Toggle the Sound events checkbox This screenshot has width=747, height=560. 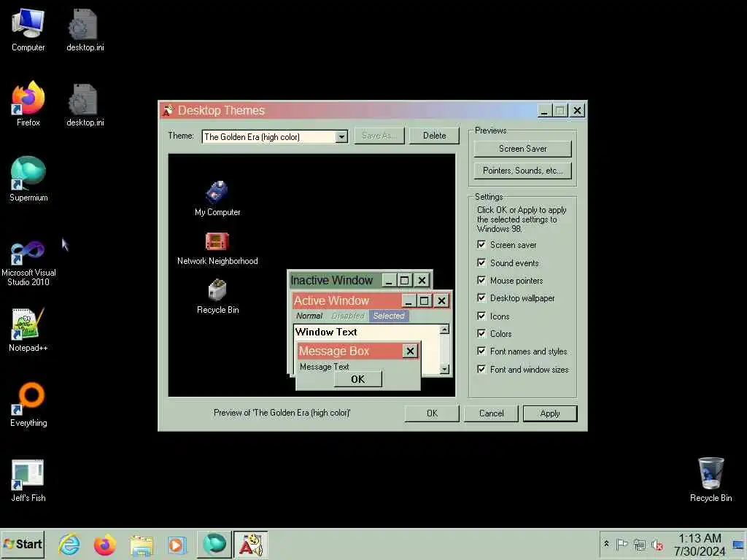481,262
